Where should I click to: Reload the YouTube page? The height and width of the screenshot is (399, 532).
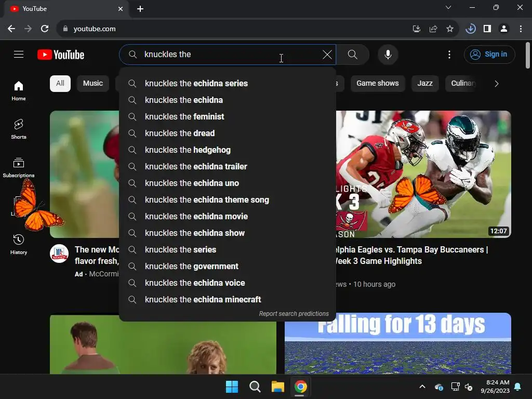[45, 29]
